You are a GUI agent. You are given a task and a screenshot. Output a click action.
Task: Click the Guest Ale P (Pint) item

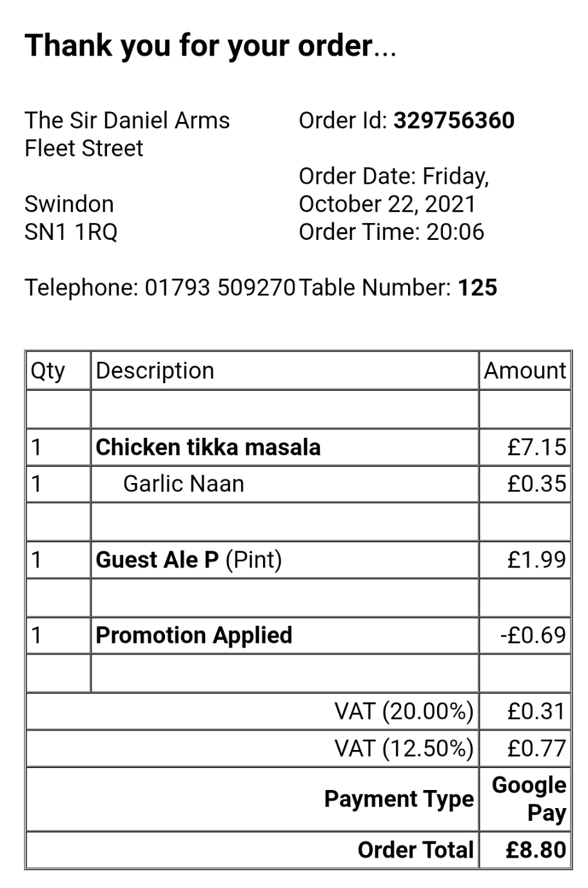click(x=189, y=560)
